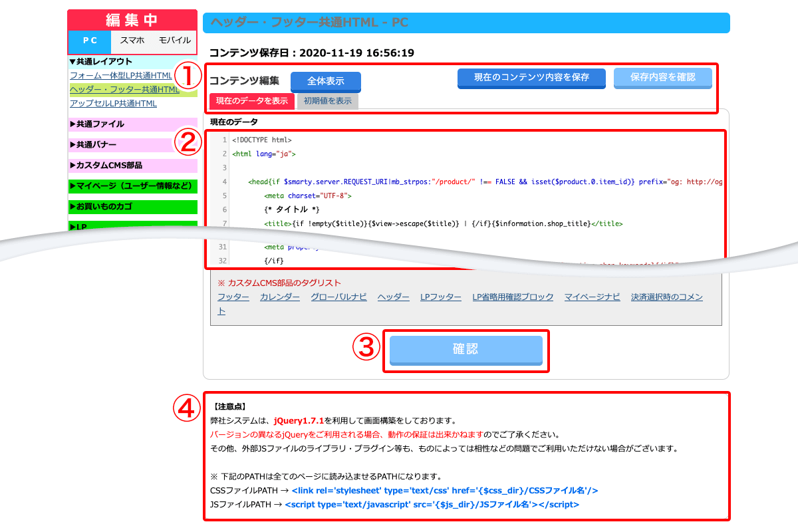Screen dimensions: 798x532
Task: Select the 現在のデータを表示 tab
Action: tap(252, 101)
